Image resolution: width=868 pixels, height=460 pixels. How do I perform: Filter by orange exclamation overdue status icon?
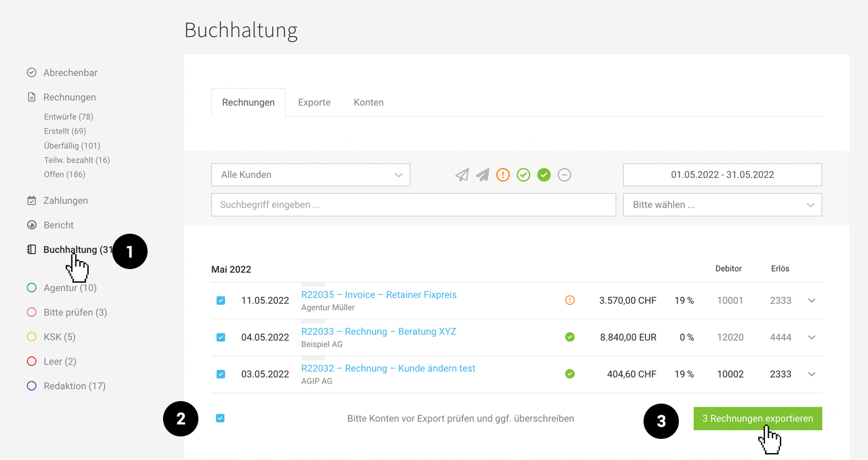click(x=503, y=175)
